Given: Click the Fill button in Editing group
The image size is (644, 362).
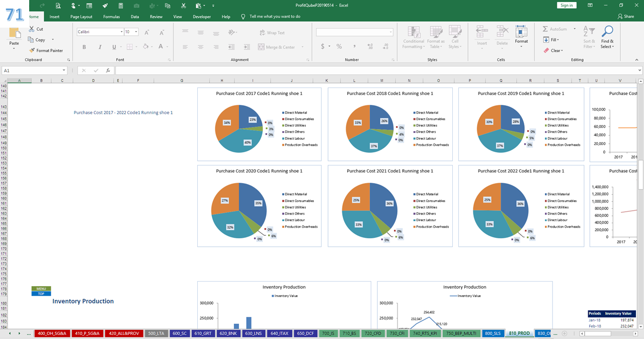Looking at the screenshot, I should coord(552,40).
